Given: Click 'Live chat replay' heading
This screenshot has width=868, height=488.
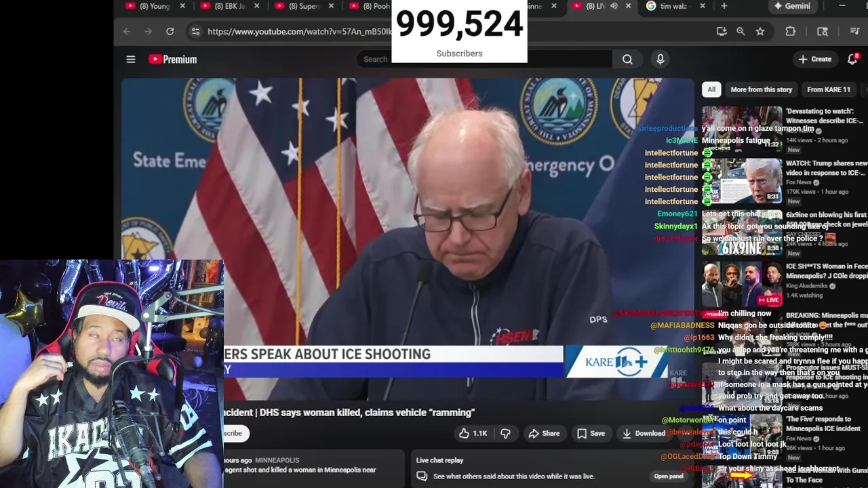Looking at the screenshot, I should tap(439, 460).
